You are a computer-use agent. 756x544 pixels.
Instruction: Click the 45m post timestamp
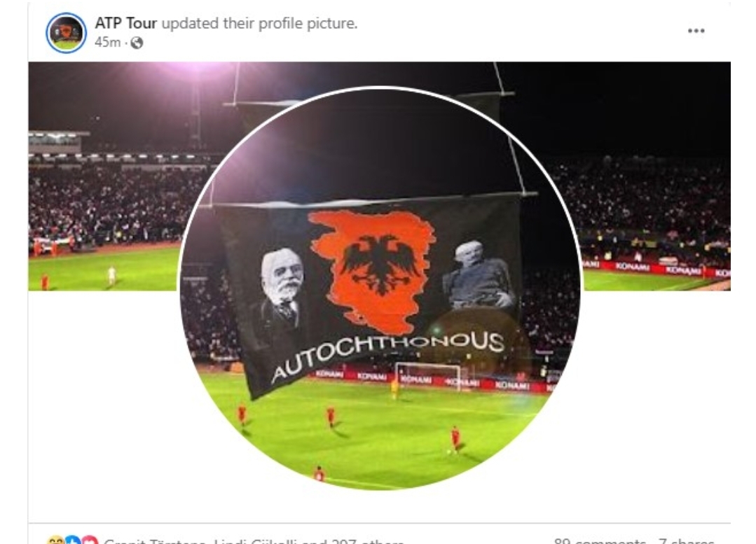tap(107, 43)
